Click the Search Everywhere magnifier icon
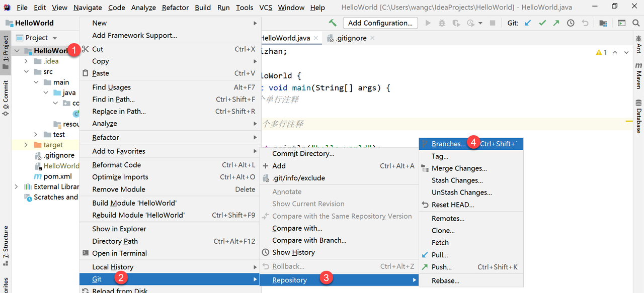 (636, 23)
